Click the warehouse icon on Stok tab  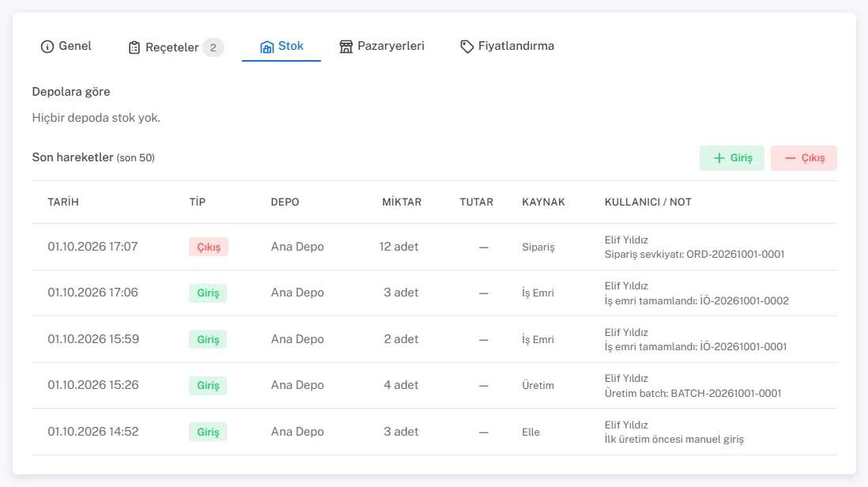[x=267, y=47]
